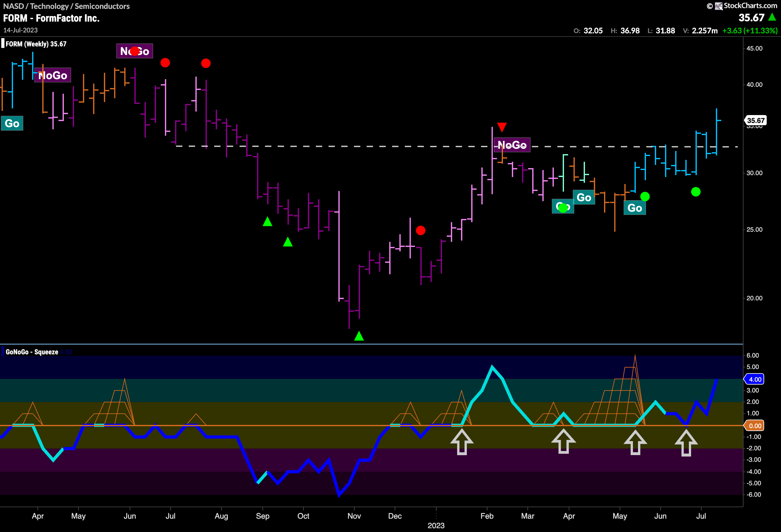Select the FORM - FormFactor Inc. title
781x532 pixels.
point(51,18)
